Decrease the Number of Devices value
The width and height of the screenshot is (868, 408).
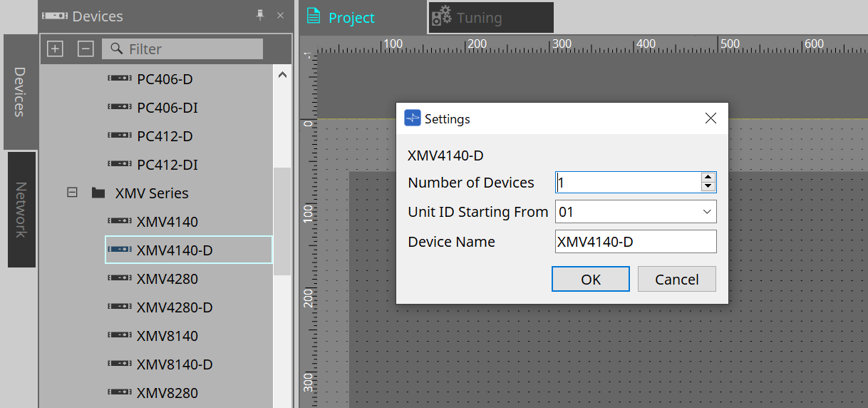click(708, 187)
